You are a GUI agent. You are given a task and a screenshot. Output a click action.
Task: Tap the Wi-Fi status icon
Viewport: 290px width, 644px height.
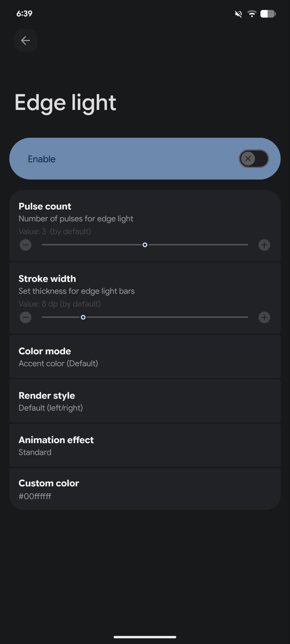[x=252, y=14]
